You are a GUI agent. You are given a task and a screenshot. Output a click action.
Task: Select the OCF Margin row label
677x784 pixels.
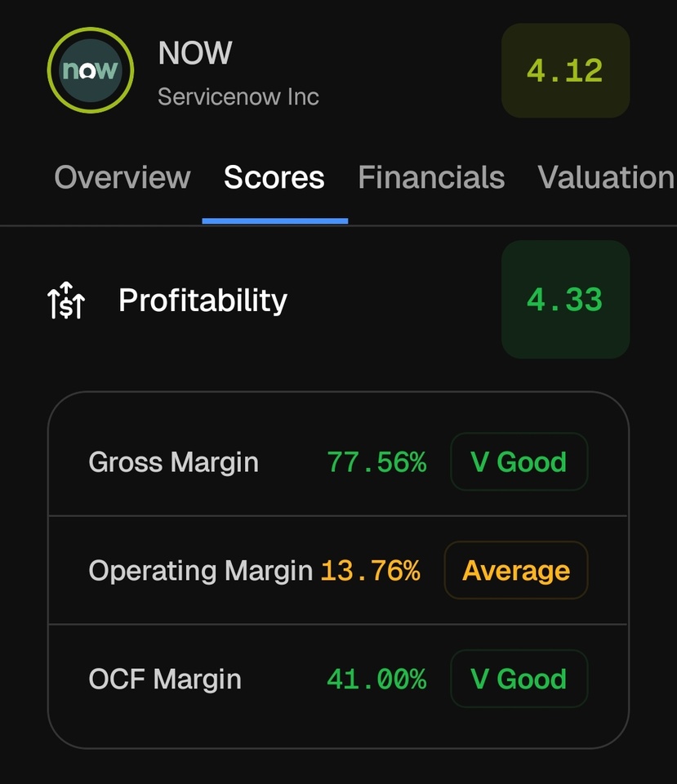(165, 679)
